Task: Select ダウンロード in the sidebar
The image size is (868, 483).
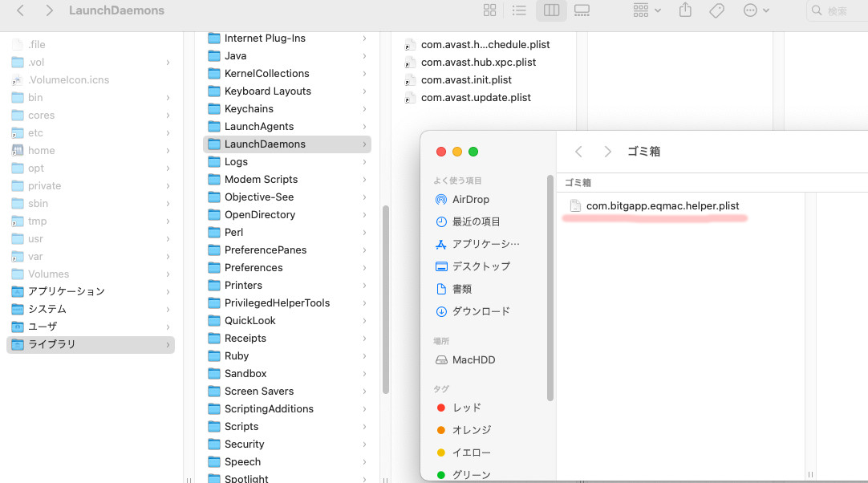Action: pos(481,311)
